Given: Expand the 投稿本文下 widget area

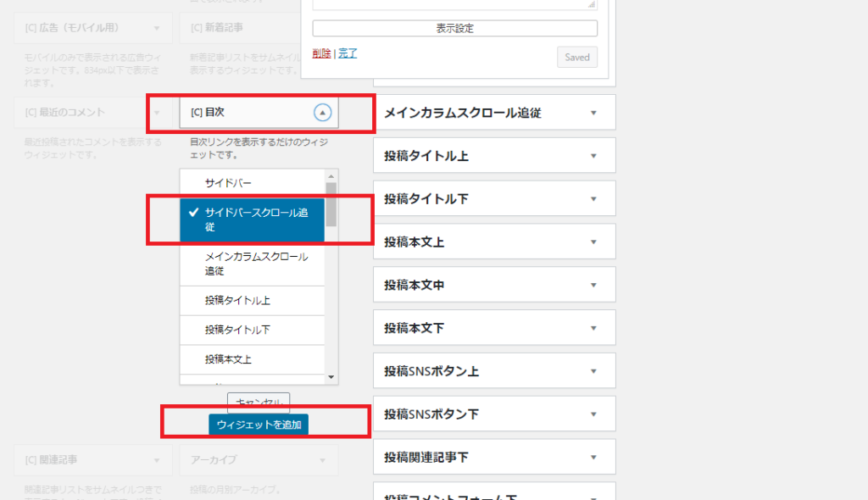Looking at the screenshot, I should (593, 328).
